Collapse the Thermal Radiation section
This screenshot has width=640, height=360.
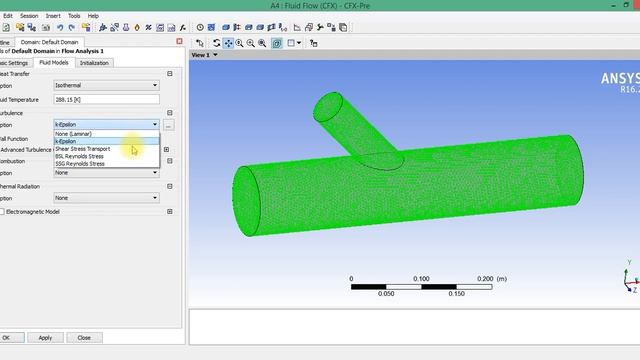pos(170,186)
